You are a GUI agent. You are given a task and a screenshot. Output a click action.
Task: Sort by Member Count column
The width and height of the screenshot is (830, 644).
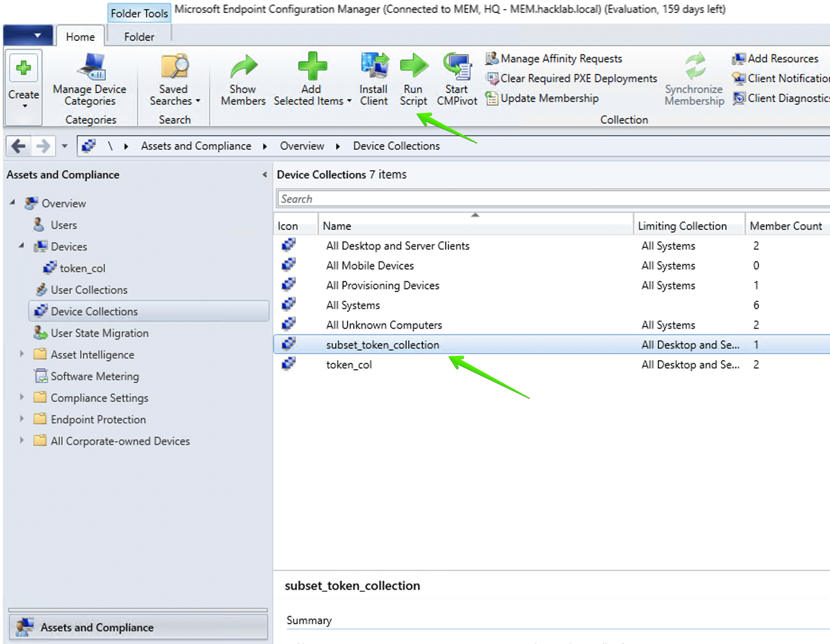coord(787,226)
